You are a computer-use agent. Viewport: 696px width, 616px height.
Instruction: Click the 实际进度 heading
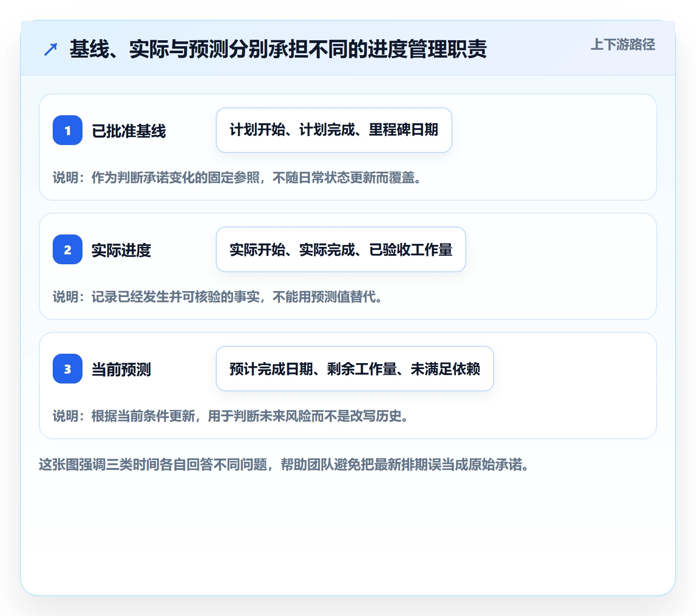coord(121,250)
